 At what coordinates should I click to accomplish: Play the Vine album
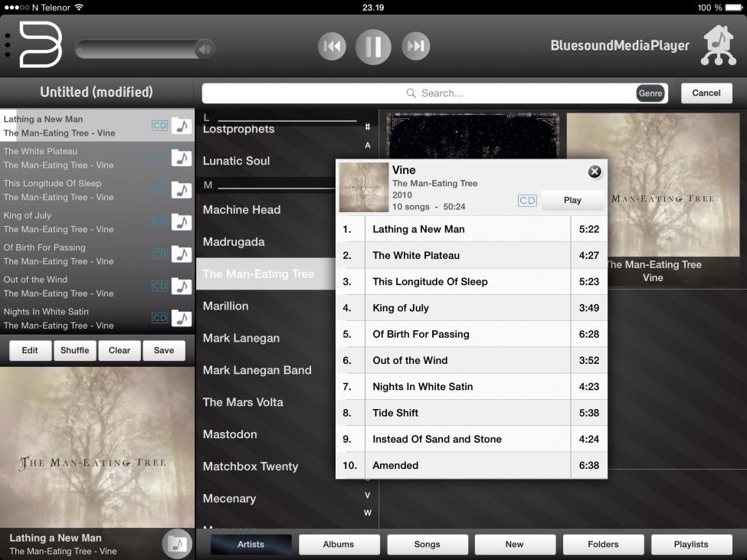click(x=572, y=200)
